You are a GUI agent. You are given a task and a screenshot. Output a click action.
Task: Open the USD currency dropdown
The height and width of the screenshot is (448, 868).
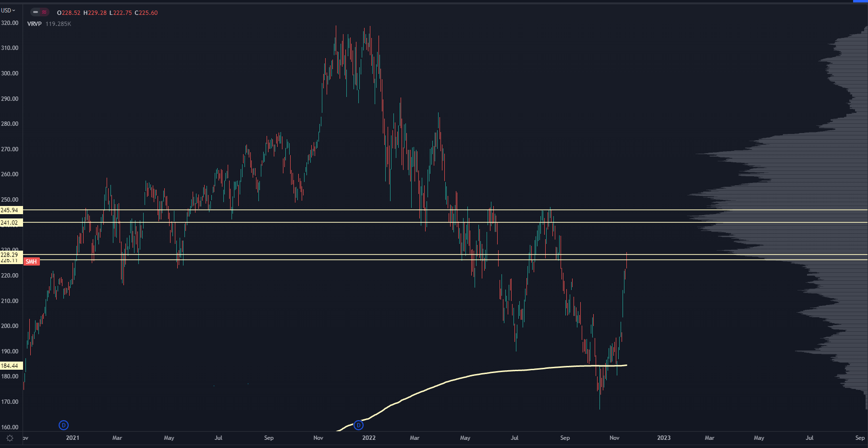[x=8, y=10]
